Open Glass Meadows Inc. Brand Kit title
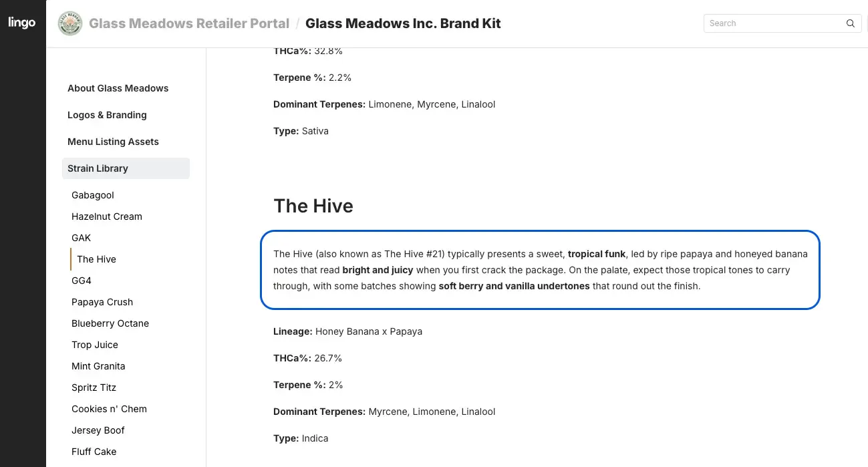This screenshot has width=868, height=467. tap(403, 23)
